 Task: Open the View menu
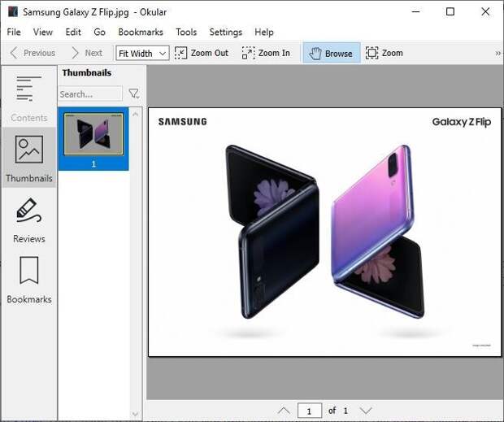click(43, 33)
